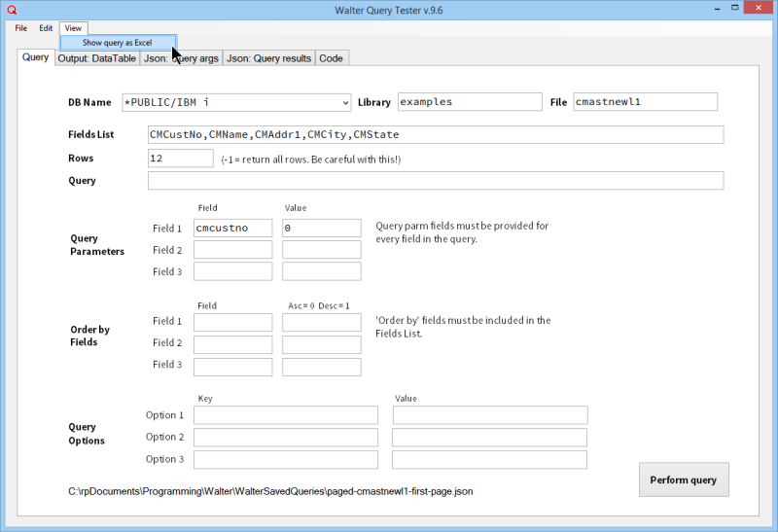This screenshot has height=532, width=778.
Task: Click Query Parameters Field 2 name box
Action: [x=232, y=250]
